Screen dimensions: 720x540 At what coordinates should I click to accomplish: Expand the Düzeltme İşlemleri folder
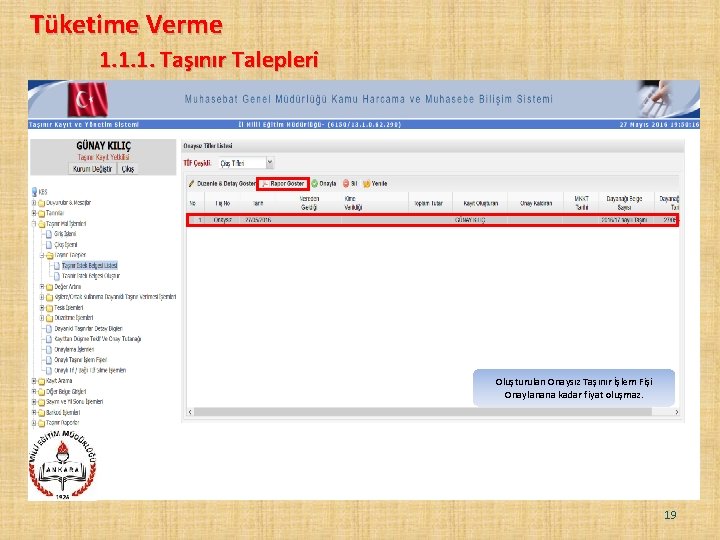point(42,318)
